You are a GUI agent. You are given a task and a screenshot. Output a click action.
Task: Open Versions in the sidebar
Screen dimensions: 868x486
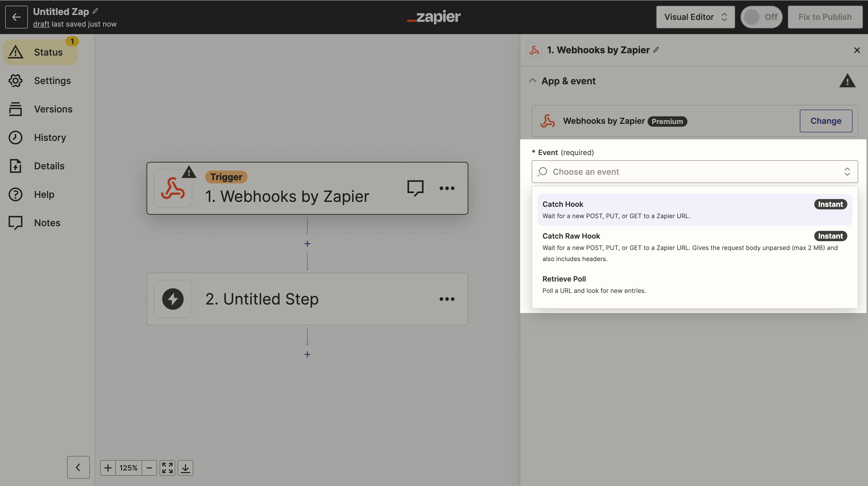[x=40, y=109]
